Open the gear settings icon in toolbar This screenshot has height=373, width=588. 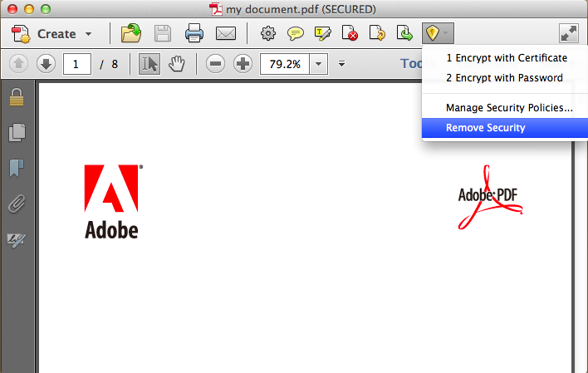coord(268,33)
